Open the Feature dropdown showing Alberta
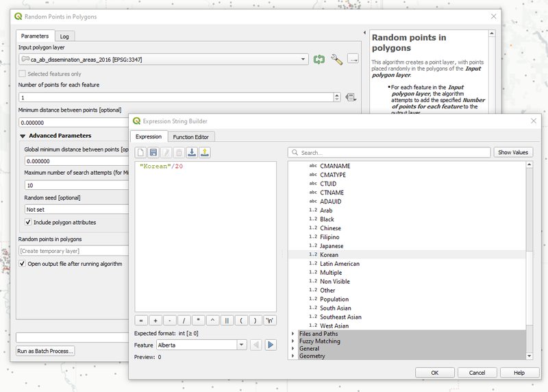The height and width of the screenshot is (392, 548). [201, 345]
